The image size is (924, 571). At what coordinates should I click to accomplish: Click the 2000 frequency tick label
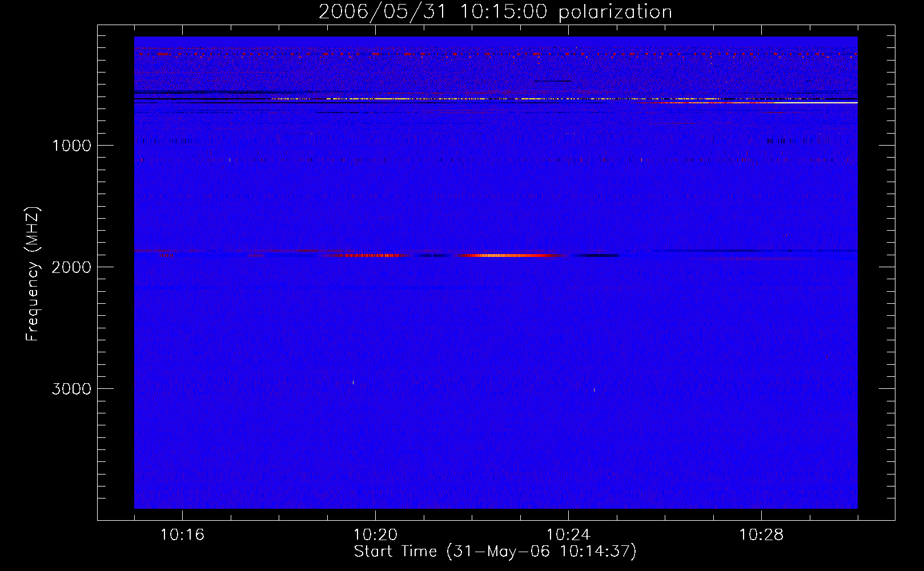[x=71, y=267]
